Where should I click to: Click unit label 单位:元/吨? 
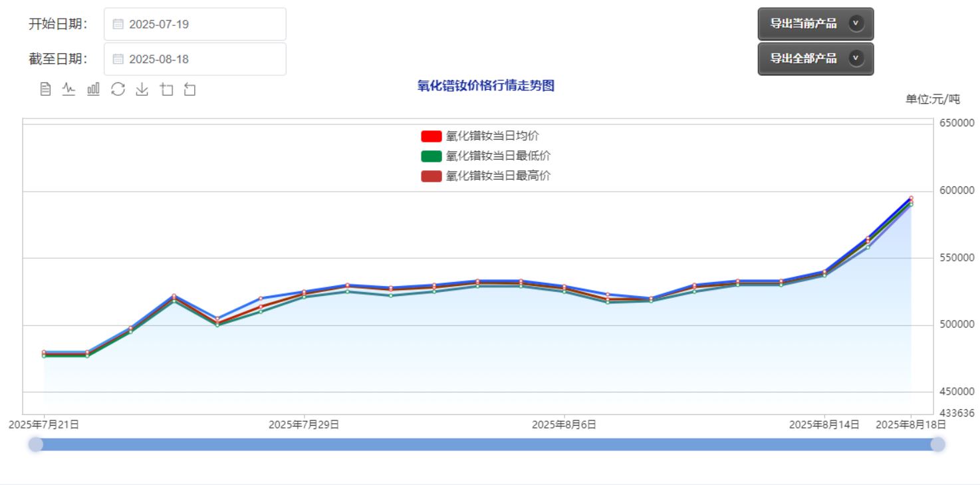pos(933,100)
